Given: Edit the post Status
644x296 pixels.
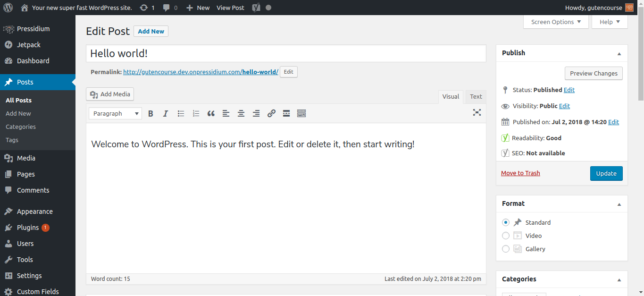Looking at the screenshot, I should tap(569, 90).
